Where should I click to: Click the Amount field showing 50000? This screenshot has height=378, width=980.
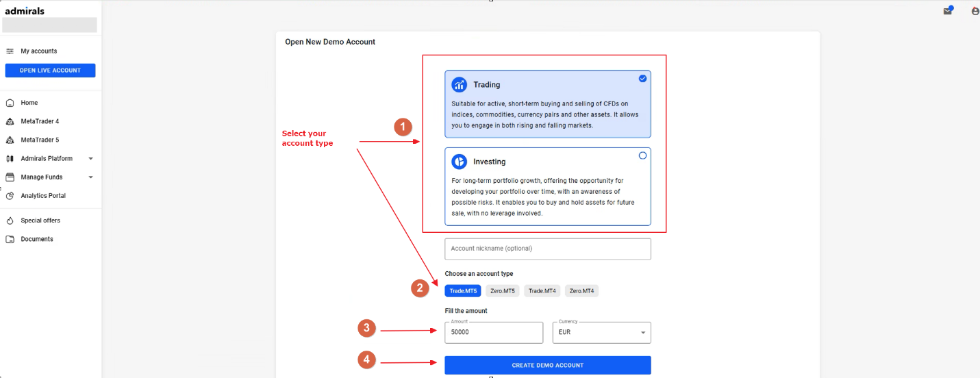(x=494, y=332)
